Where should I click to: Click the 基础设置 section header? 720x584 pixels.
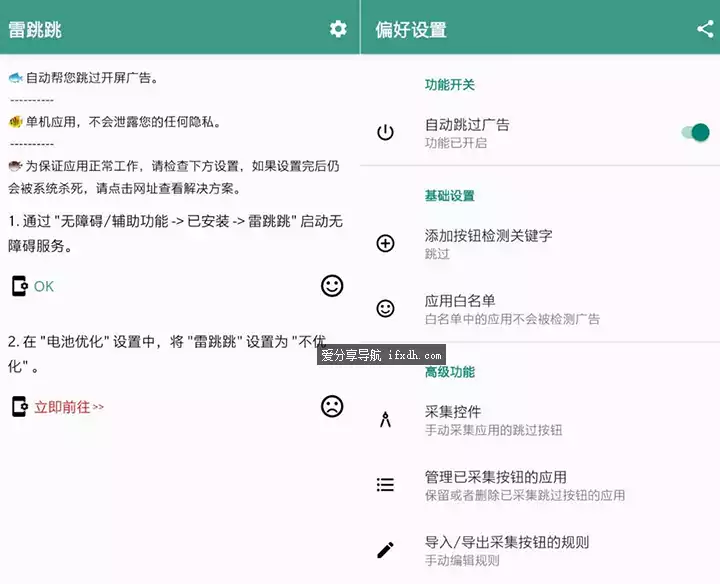tap(450, 196)
